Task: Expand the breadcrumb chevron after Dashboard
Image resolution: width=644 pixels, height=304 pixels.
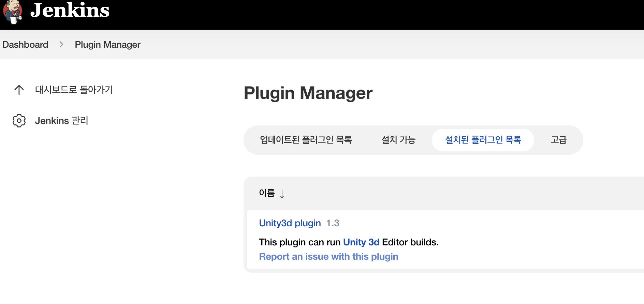Action: pos(61,44)
